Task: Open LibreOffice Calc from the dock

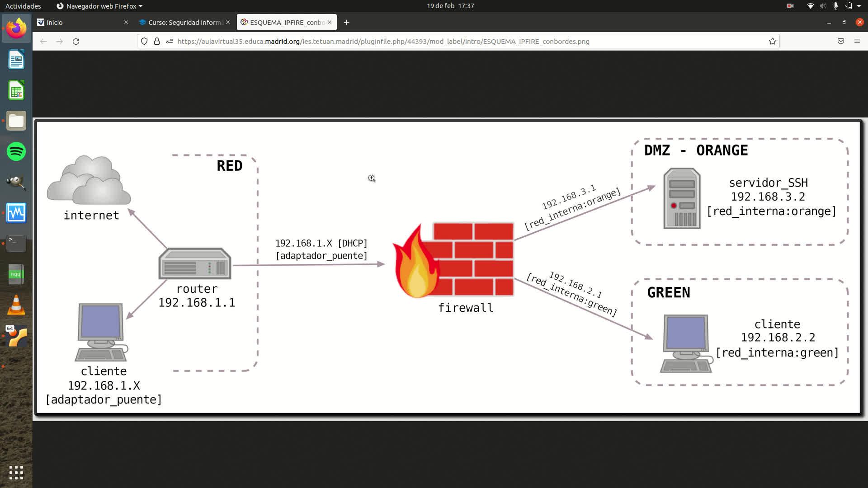Action: pyautogui.click(x=16, y=90)
